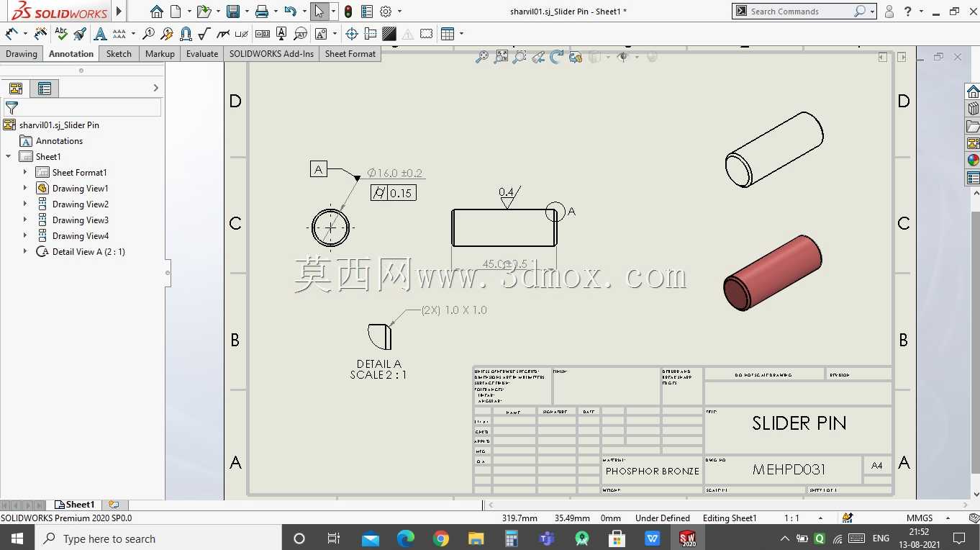The height and width of the screenshot is (550, 980).
Task: Create a new document with New icon
Action: [175, 12]
